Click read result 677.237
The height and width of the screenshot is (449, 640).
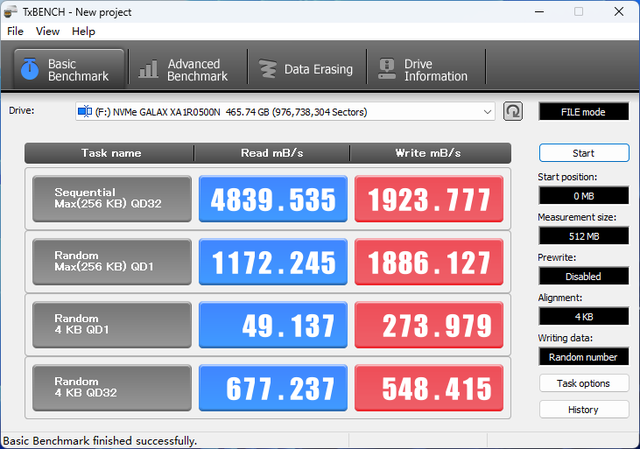click(x=273, y=388)
